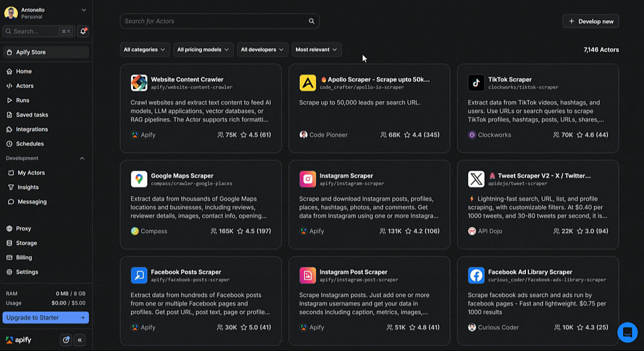The height and width of the screenshot is (351, 644).
Task: Open the help icon beside collapse button
Action: (x=66, y=340)
